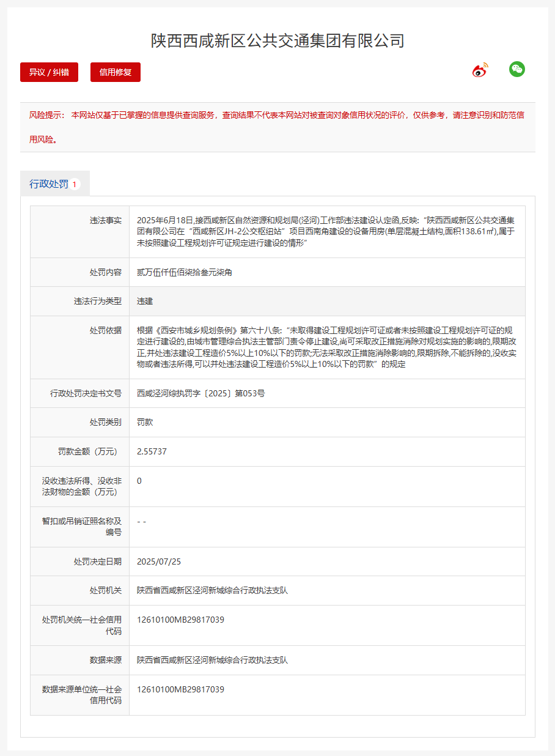555x756 pixels.
Task: Click the 没收违法所得 amount label
Action: 82,486
